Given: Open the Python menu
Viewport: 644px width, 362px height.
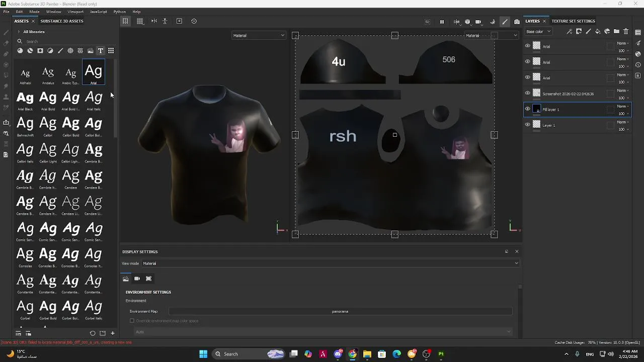Looking at the screenshot, I should point(120,12).
